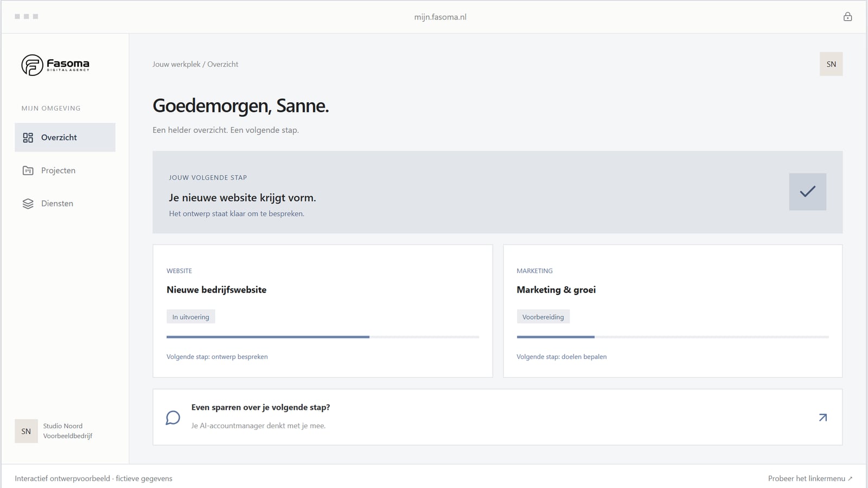This screenshot has width=868, height=488.
Task: Click 'Het ontwerp staat klaar om te bespreken.' text
Action: [237, 213]
